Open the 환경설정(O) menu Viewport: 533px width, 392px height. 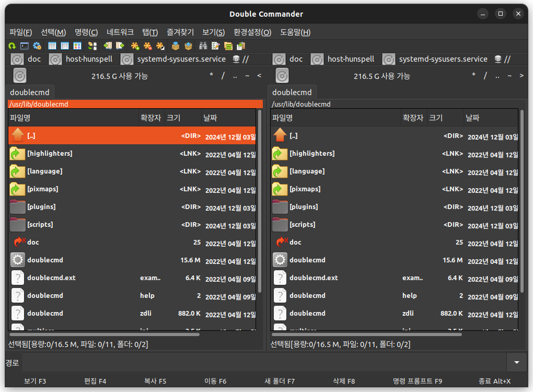tap(252, 32)
